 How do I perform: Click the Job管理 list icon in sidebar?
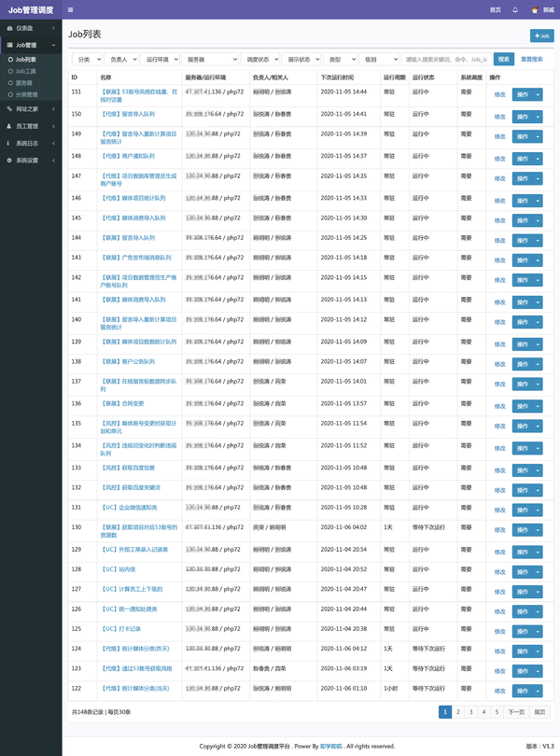click(9, 45)
